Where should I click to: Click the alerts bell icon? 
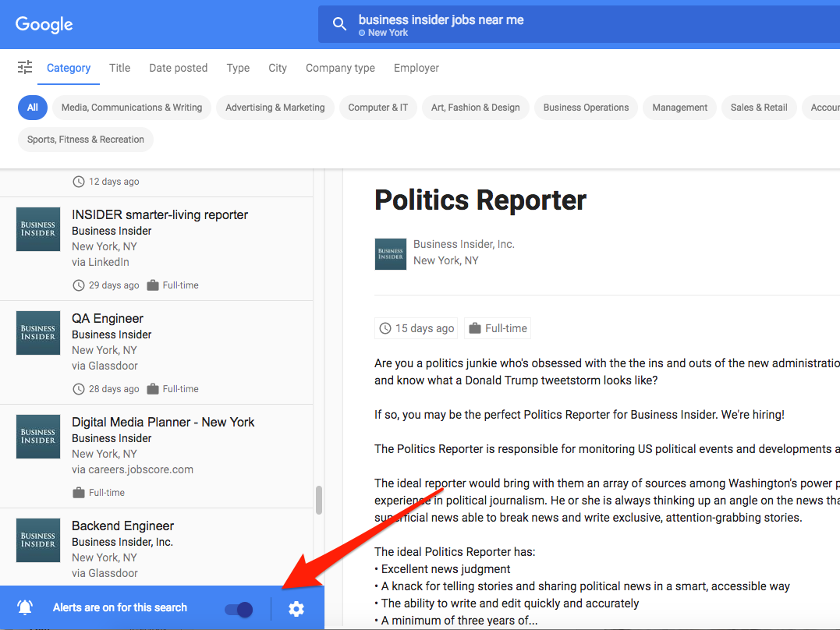(25, 607)
